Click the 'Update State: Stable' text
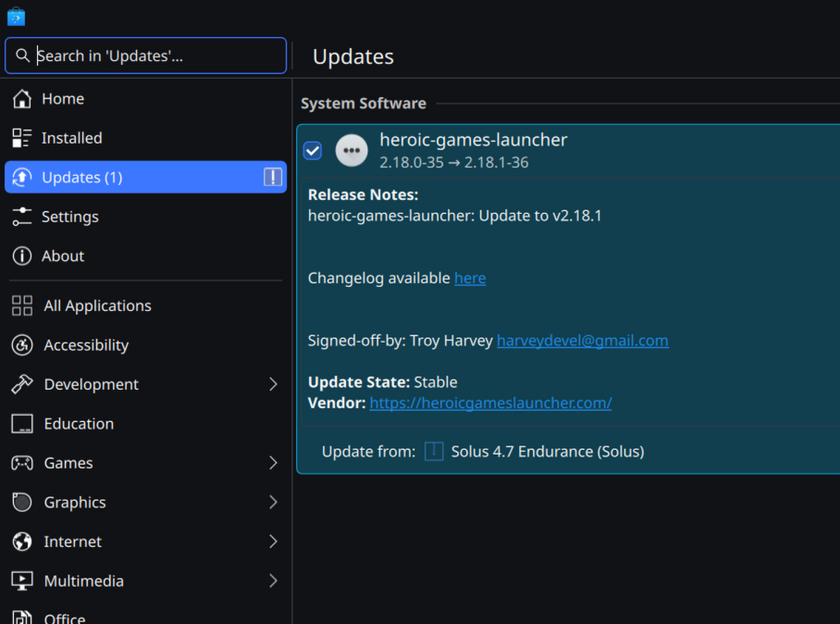Screen dimensions: 840x624 [382, 382]
